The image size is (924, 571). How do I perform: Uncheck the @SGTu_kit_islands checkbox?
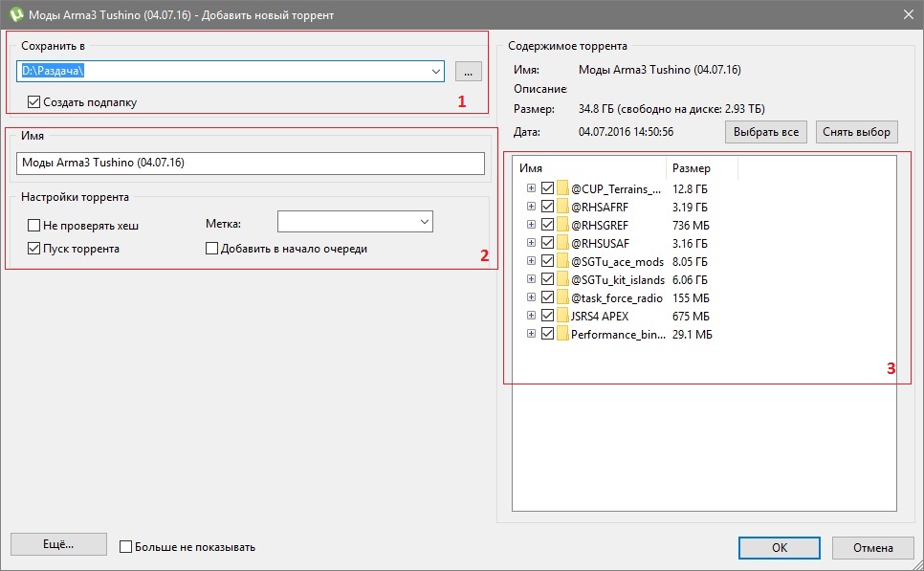[547, 278]
